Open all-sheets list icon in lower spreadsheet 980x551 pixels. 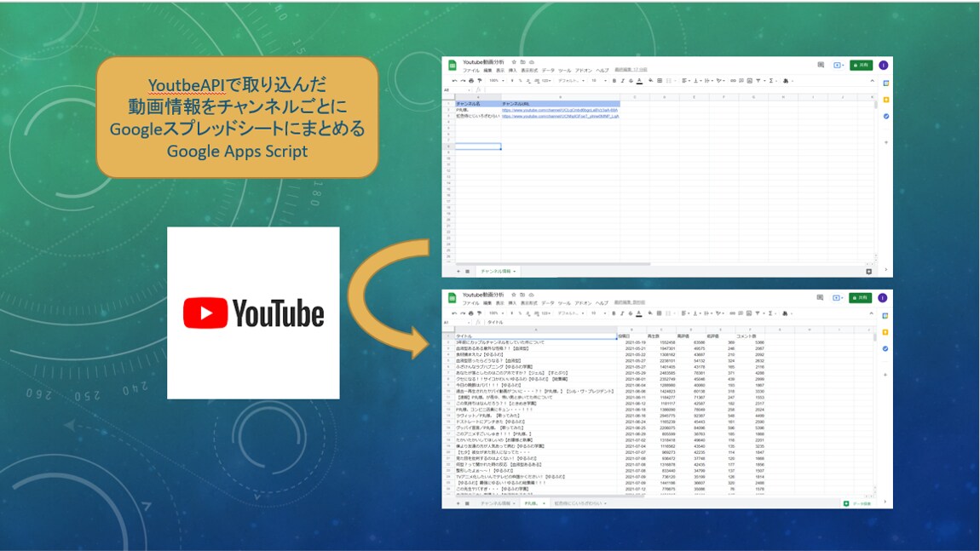467,503
